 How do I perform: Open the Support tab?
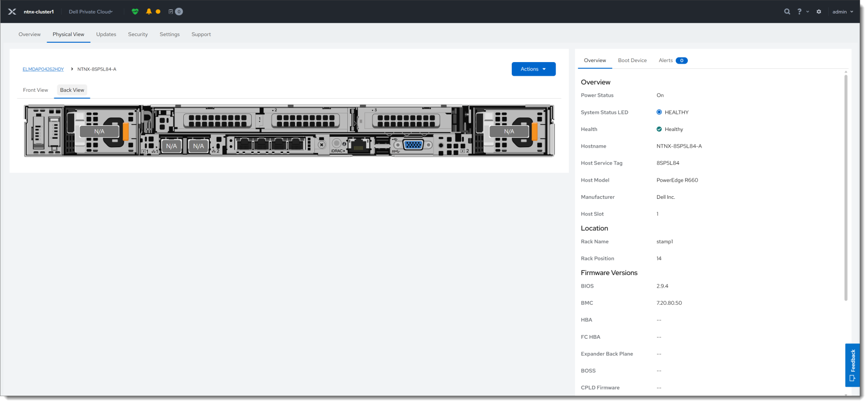click(x=201, y=34)
